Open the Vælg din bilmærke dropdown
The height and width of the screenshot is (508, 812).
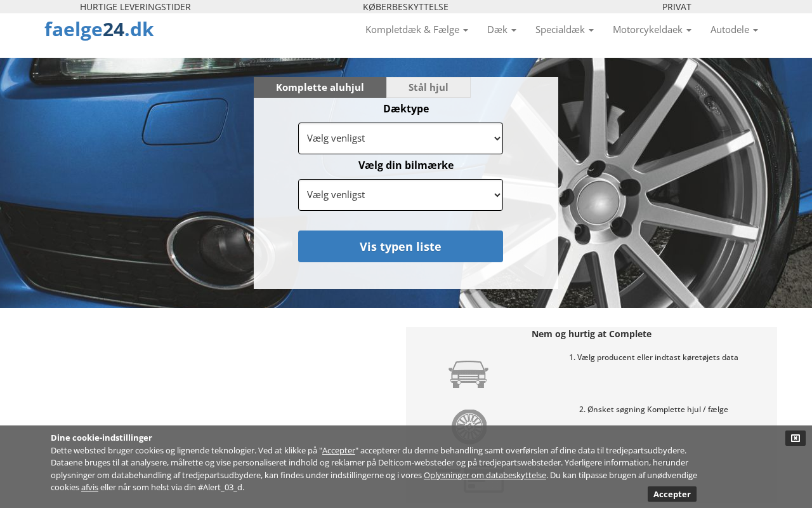(x=400, y=195)
